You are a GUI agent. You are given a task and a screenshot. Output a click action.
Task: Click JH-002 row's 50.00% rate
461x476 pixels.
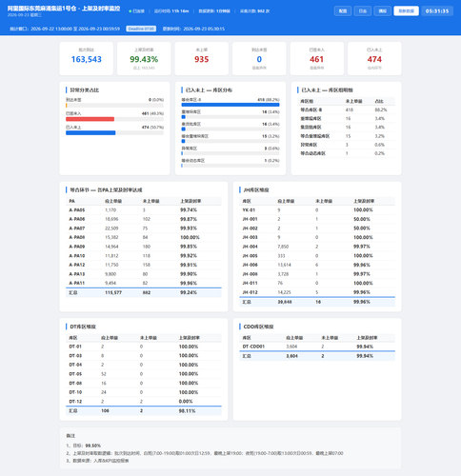pyautogui.click(x=362, y=228)
